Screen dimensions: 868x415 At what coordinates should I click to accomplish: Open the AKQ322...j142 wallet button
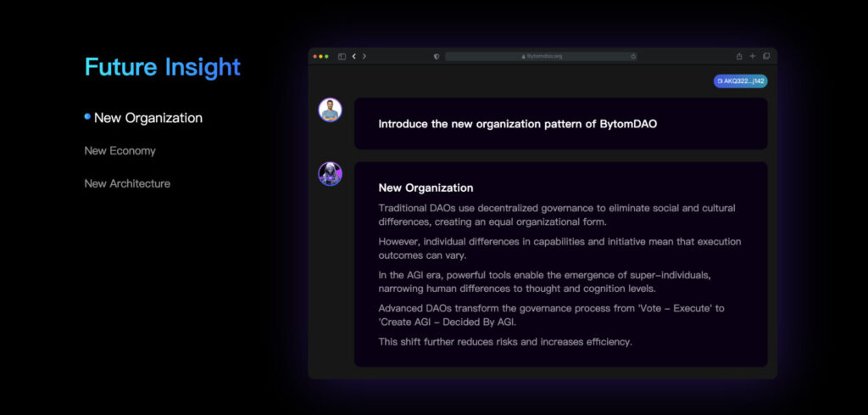point(740,81)
